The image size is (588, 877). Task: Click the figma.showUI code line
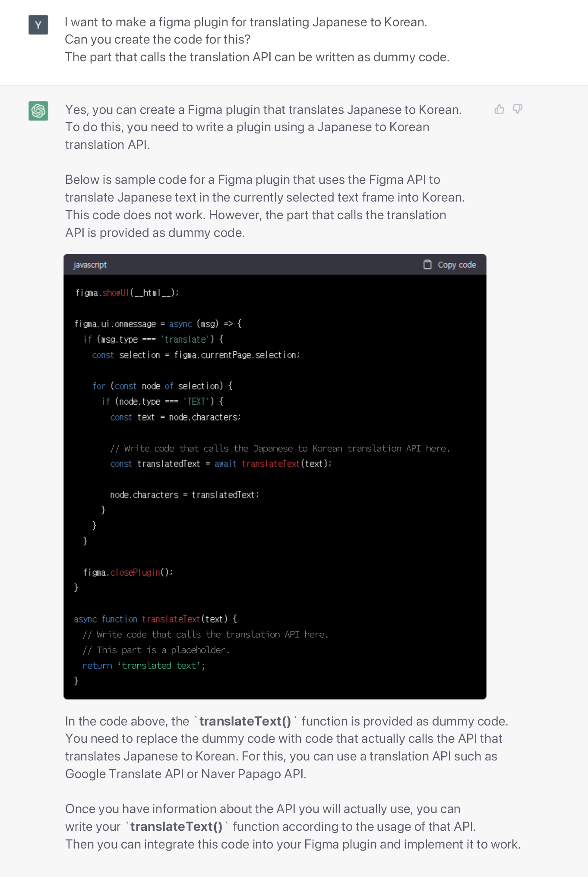127,293
